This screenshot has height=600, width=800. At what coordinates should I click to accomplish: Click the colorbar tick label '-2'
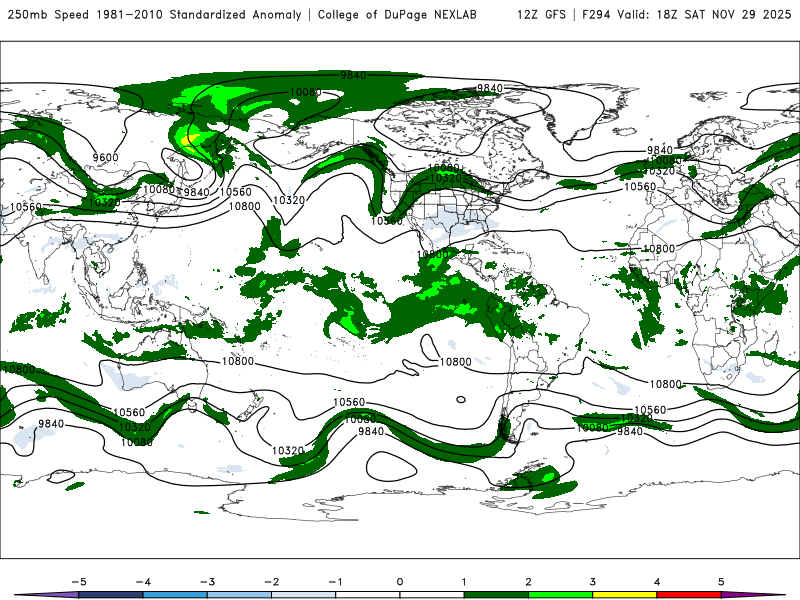pyautogui.click(x=271, y=582)
